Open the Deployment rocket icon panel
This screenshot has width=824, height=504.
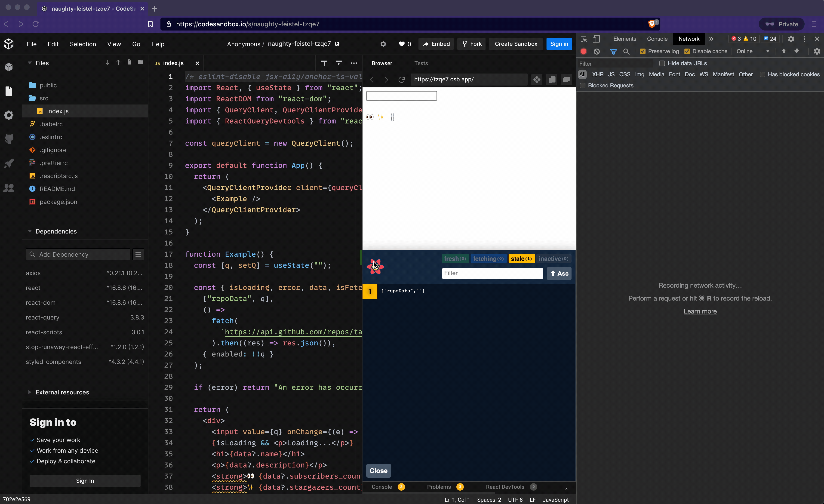click(x=9, y=163)
